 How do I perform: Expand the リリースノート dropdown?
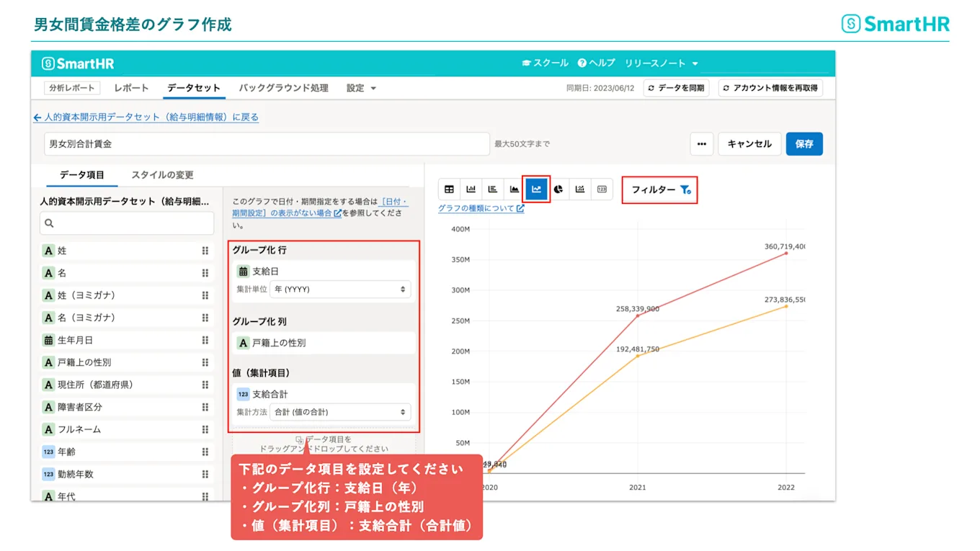661,63
